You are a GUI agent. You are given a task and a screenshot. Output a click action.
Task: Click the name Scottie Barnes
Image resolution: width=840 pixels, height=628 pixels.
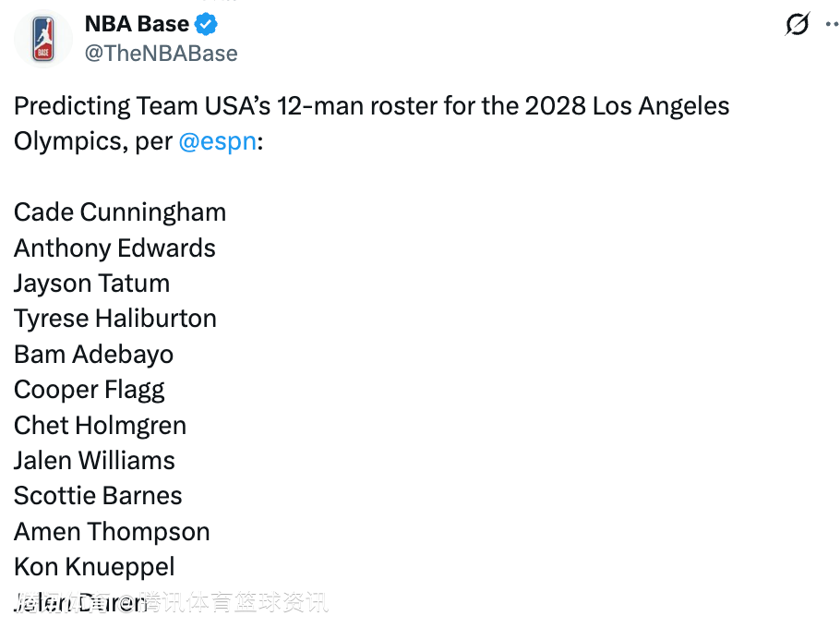point(98,496)
